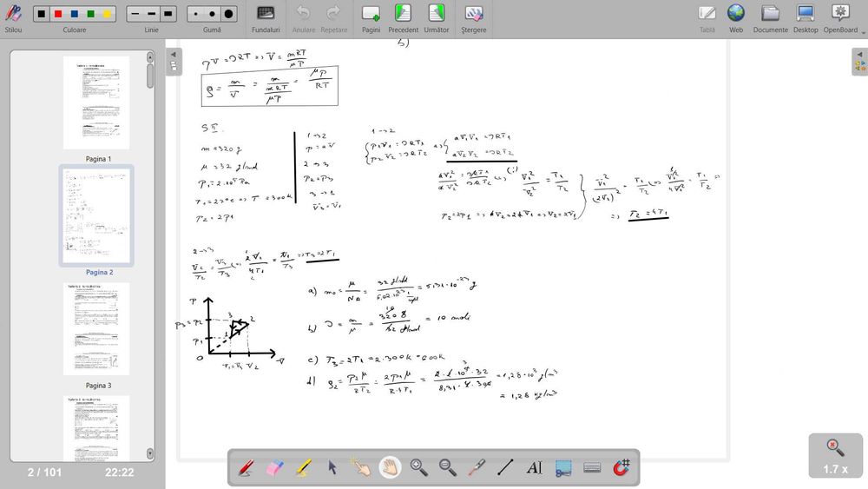Viewport: 868px width, 489px height.
Task: Select the pink Eraser tool
Action: coord(274,468)
